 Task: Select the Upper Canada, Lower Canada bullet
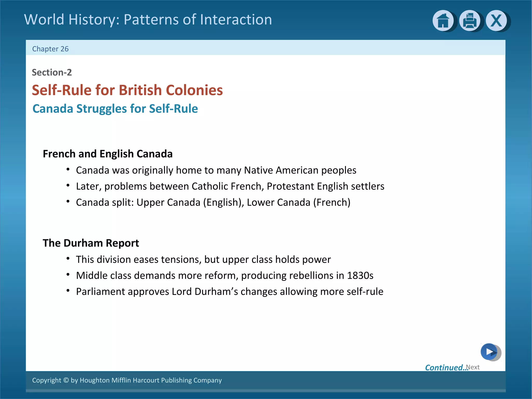[x=213, y=202]
